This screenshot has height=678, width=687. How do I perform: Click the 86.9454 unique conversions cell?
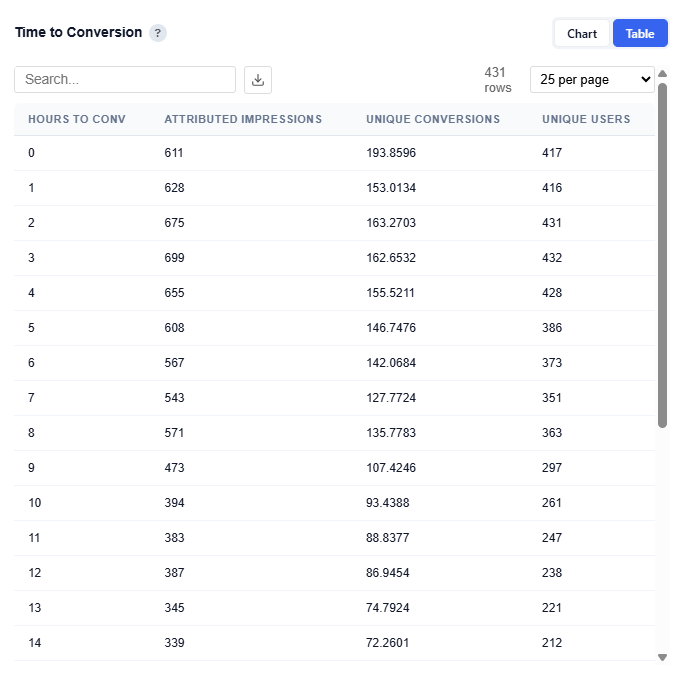(391, 573)
